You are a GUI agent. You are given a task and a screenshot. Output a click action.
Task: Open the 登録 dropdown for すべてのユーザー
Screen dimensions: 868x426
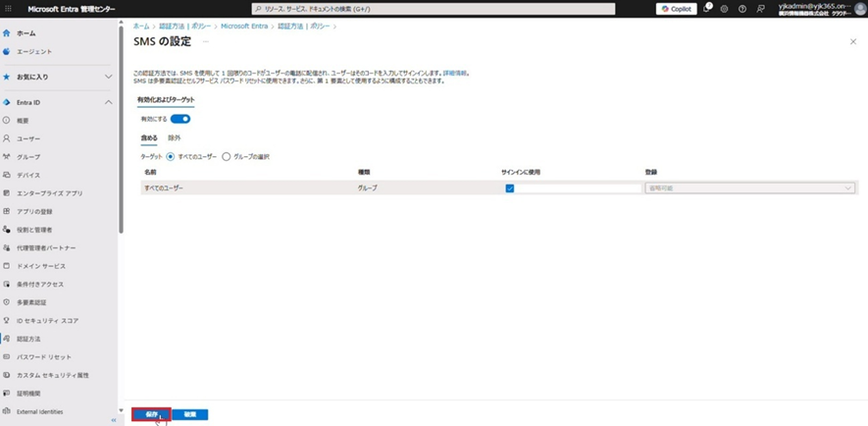[x=749, y=187]
